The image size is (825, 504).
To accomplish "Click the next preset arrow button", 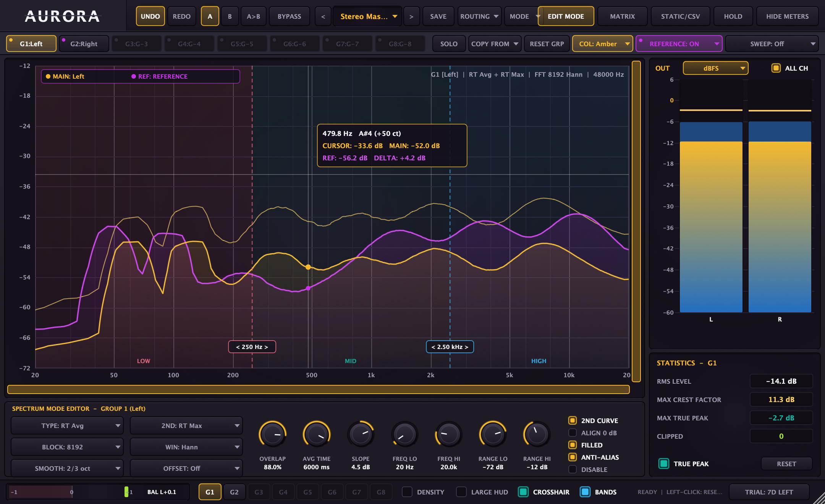I will 411,16.
